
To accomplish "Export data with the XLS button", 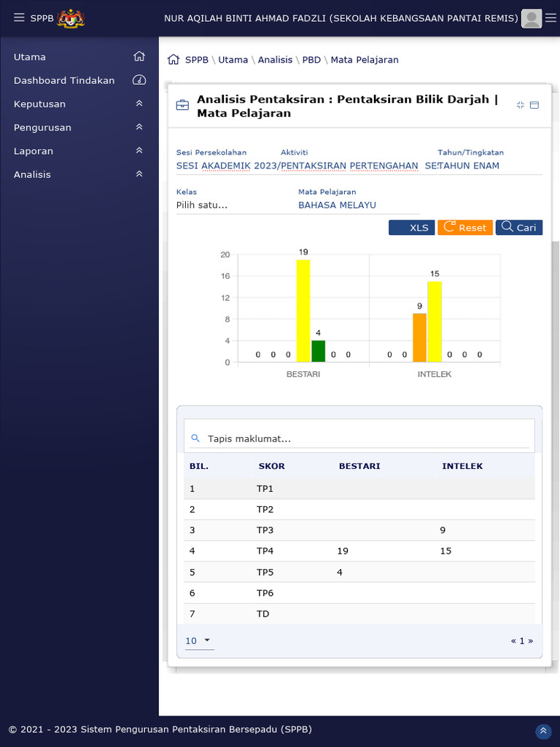I will click(411, 228).
